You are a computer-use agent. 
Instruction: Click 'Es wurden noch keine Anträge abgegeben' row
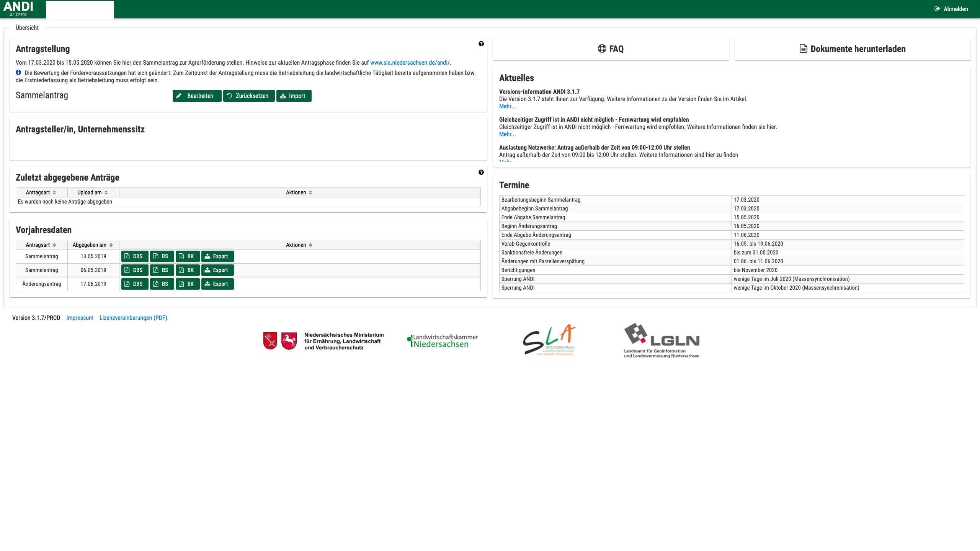tap(248, 202)
